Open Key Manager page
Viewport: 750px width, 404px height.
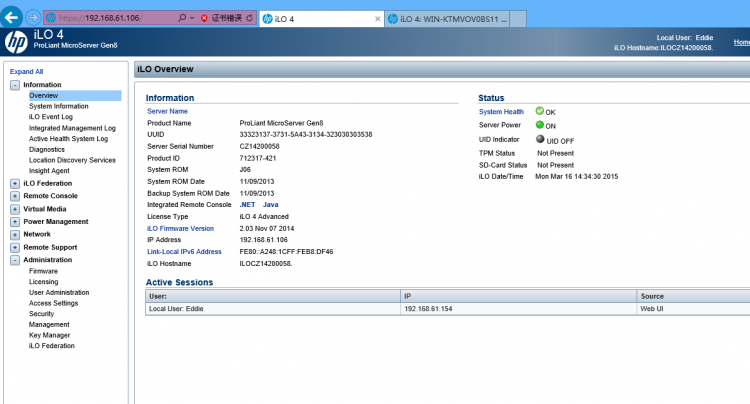(49, 335)
